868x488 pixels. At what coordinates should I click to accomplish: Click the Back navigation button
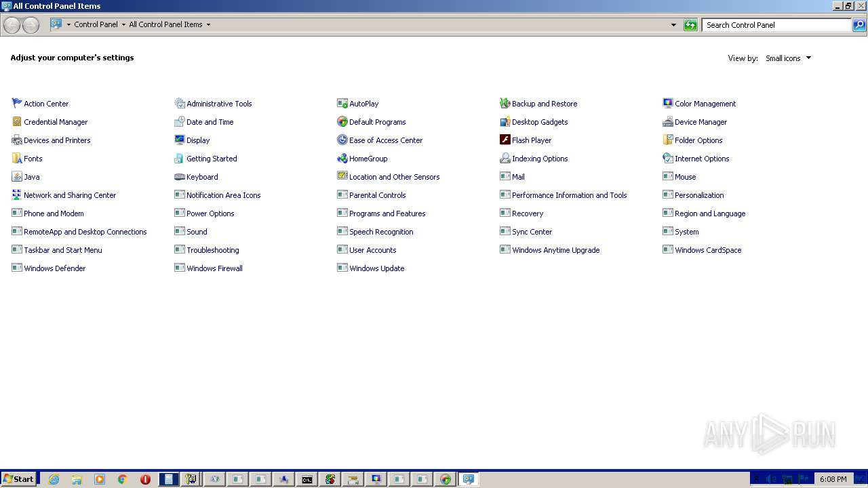pos(12,25)
